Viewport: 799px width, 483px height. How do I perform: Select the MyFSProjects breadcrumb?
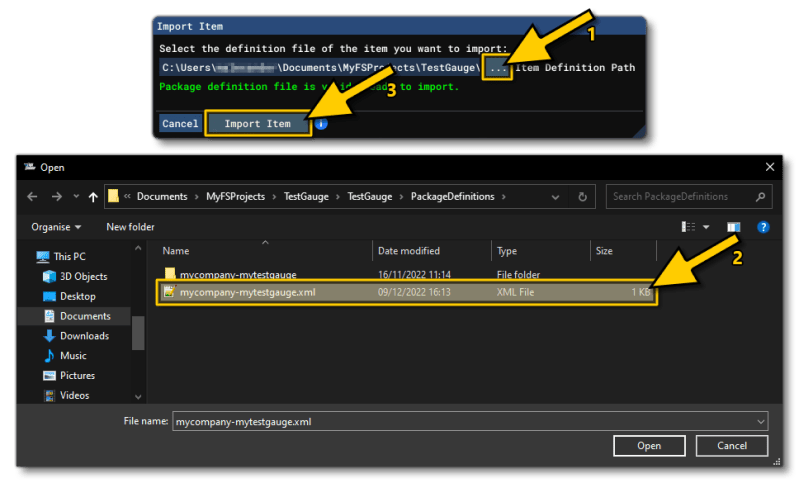click(x=235, y=197)
